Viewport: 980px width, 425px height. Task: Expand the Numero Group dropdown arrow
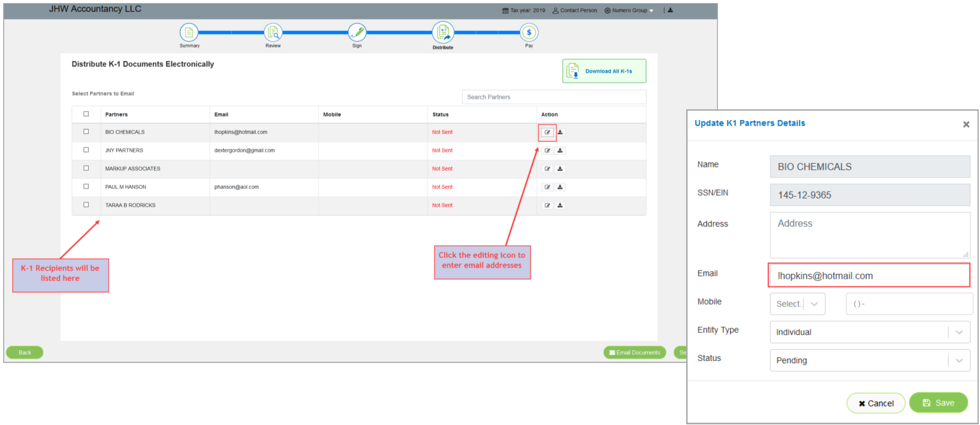(651, 11)
